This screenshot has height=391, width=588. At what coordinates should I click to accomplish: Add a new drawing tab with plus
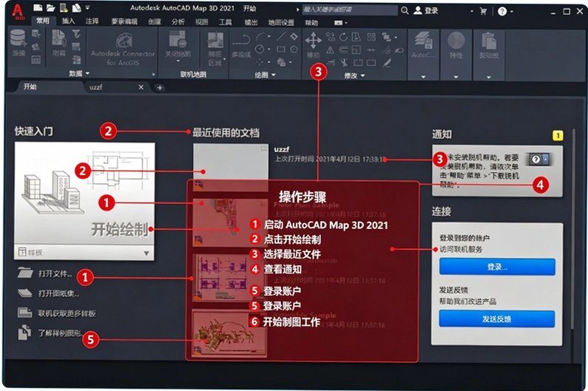point(159,88)
